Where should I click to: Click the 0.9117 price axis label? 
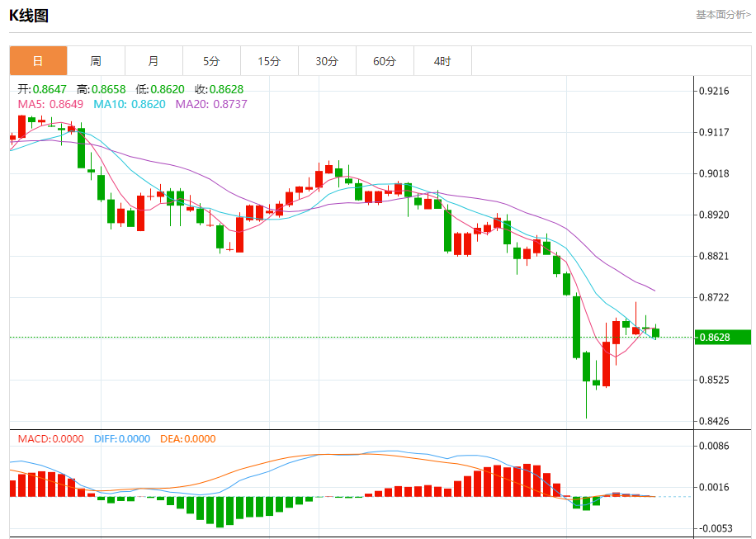(714, 132)
